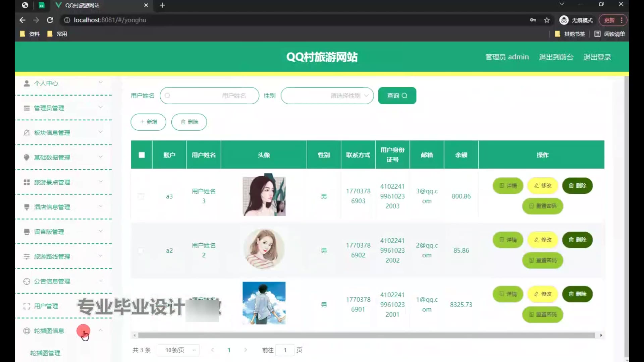This screenshot has width=644, height=362.
Task: Click 详情 details button for third user row
Action: [x=508, y=294]
